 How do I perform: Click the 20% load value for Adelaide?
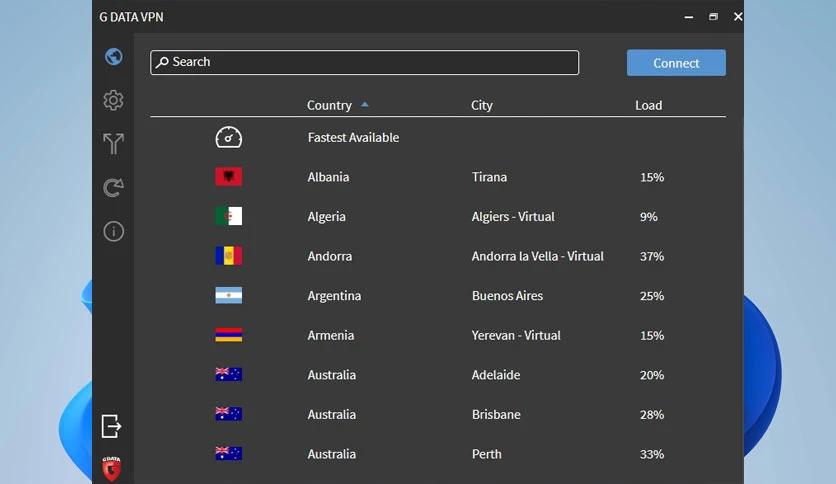click(x=652, y=375)
